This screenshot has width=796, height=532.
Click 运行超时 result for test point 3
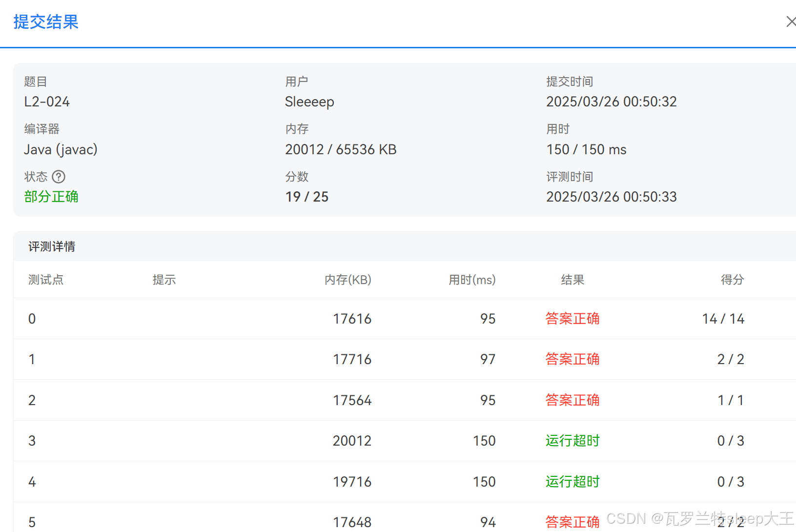click(572, 441)
